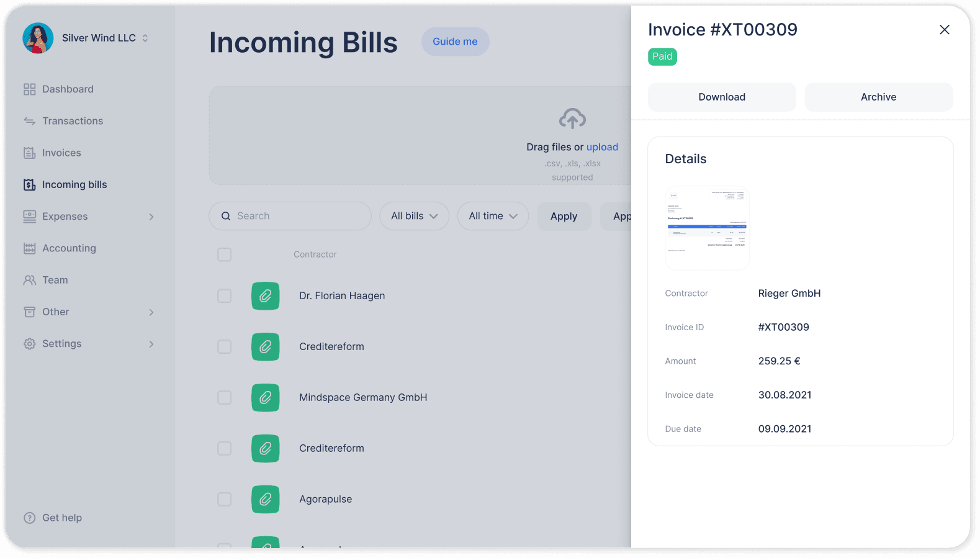Click invoice date 30.08.2021
Image resolution: width=980 pixels, height=558 pixels.
coord(784,395)
